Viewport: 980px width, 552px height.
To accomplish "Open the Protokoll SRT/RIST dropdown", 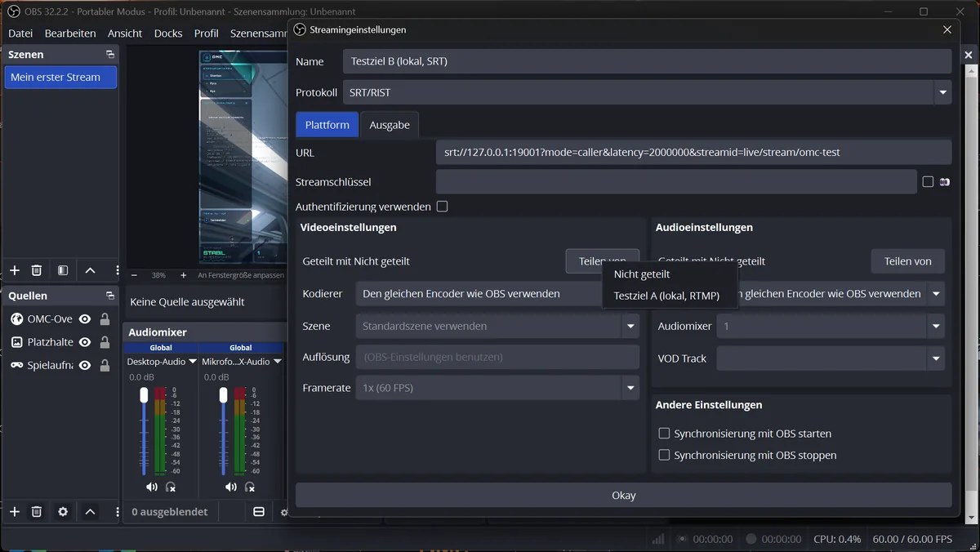I will (x=648, y=92).
